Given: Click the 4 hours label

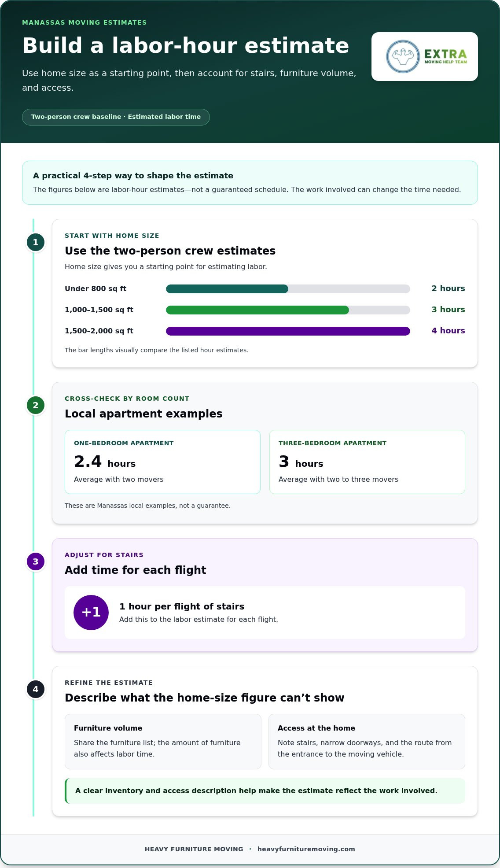Looking at the screenshot, I should 448,331.
